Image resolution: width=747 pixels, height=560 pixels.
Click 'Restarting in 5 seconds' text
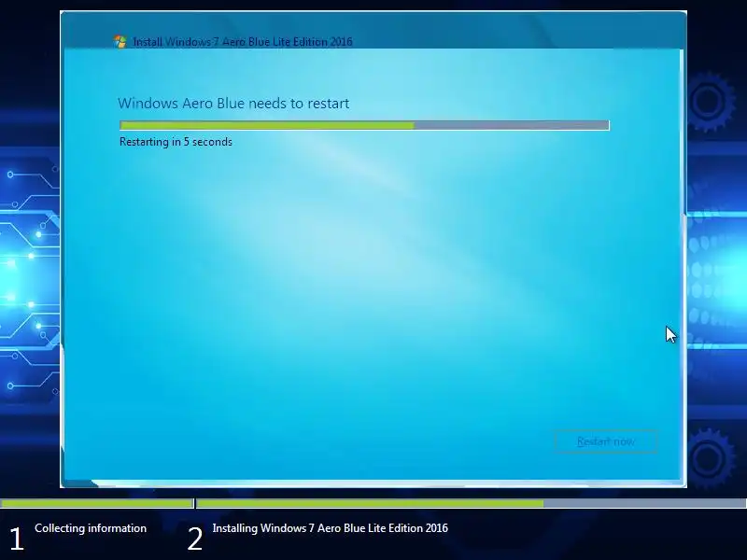pyautogui.click(x=176, y=142)
